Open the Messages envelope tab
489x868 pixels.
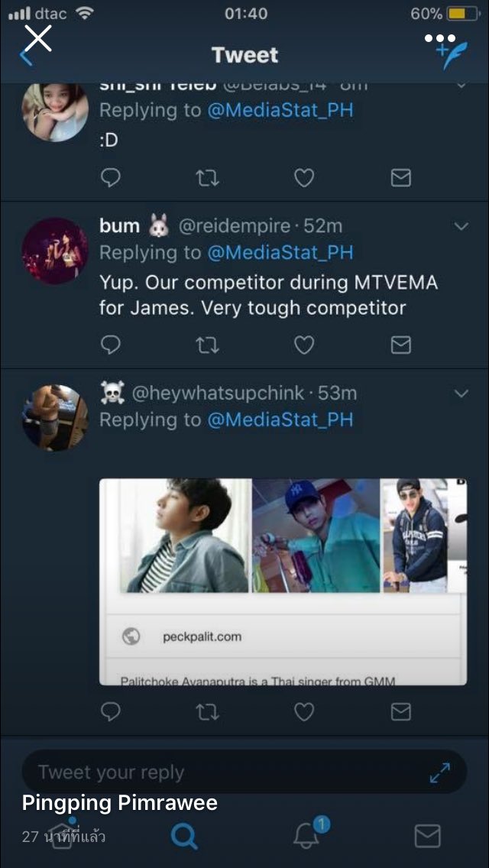[427, 836]
